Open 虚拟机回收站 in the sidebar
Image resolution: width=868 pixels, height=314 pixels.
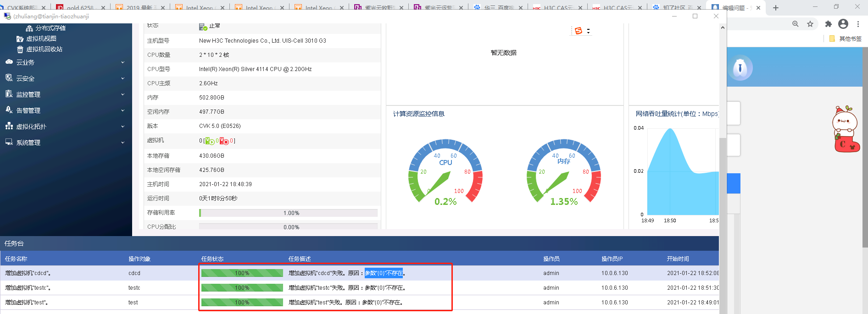point(44,50)
